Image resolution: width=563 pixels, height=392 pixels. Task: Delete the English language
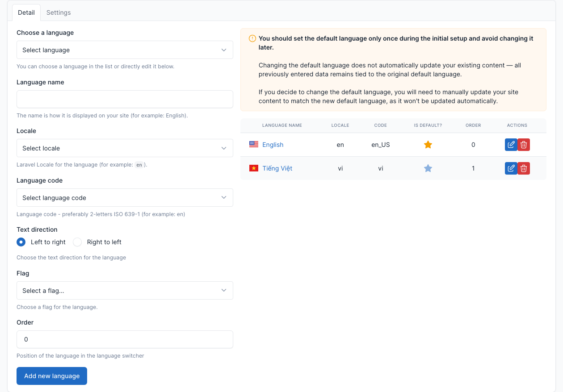pos(524,145)
